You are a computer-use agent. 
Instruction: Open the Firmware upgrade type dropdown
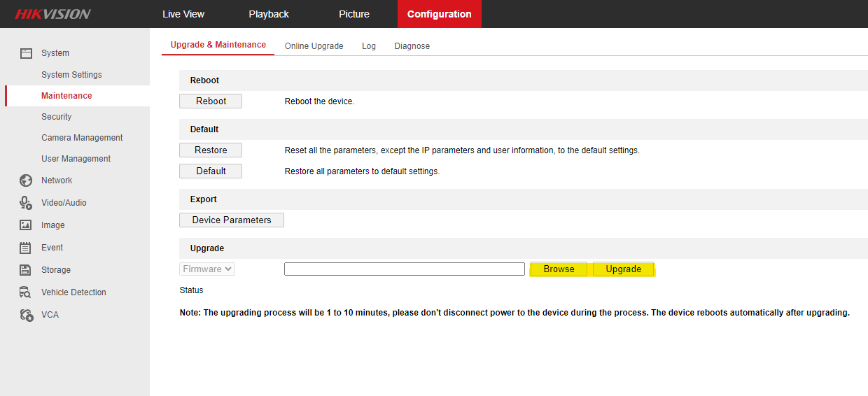pyautogui.click(x=207, y=269)
